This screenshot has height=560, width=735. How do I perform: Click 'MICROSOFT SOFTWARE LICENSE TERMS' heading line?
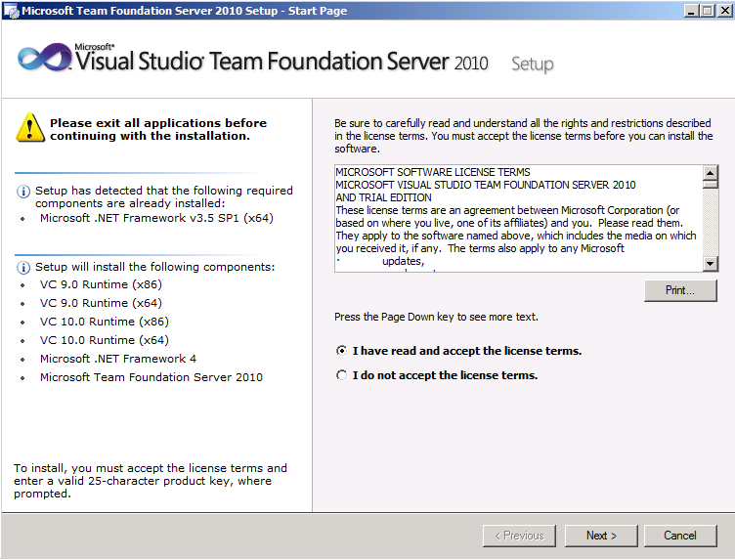[x=433, y=172]
